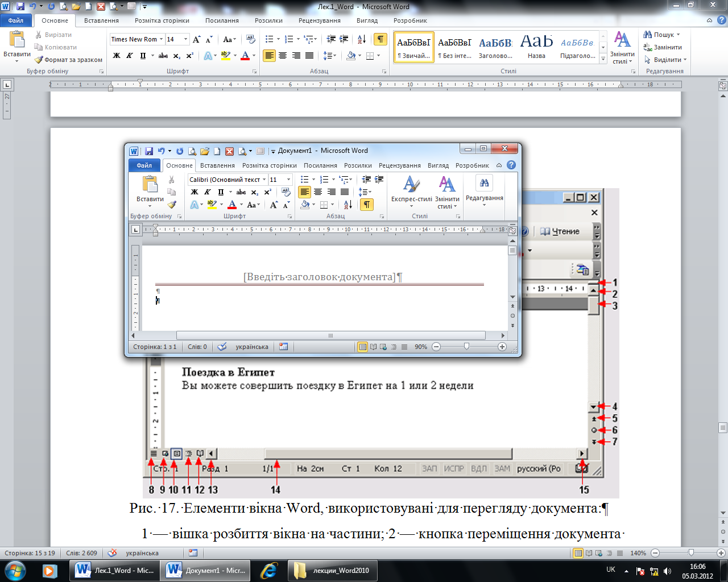Switch to Розробник tab in Лек.1_Word
This screenshot has width=728, height=582.
pos(410,20)
